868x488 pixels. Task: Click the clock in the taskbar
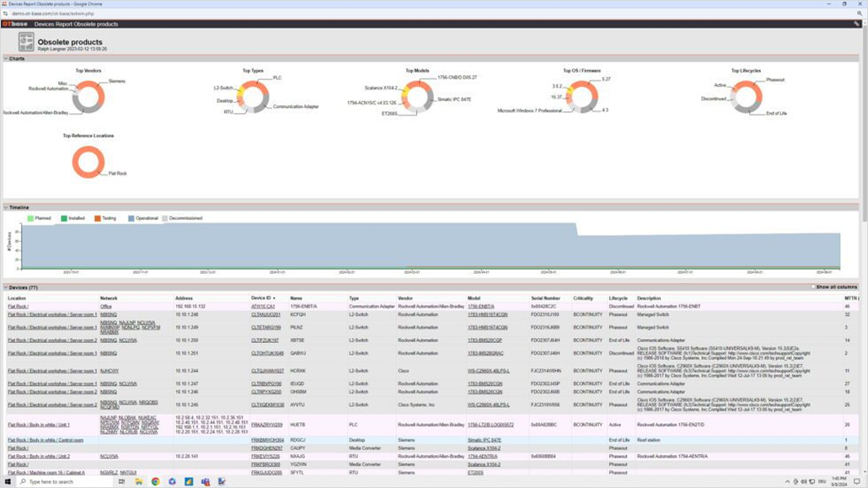click(x=839, y=481)
